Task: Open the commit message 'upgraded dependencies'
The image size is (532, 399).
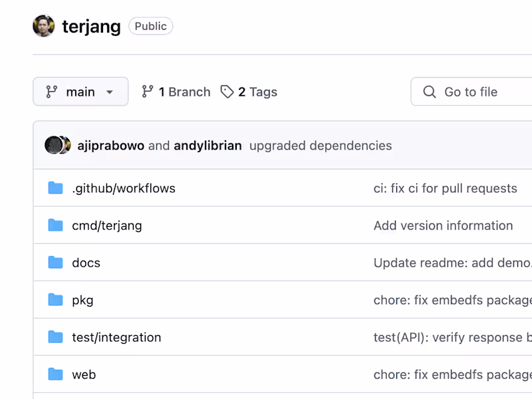Action: click(x=320, y=145)
